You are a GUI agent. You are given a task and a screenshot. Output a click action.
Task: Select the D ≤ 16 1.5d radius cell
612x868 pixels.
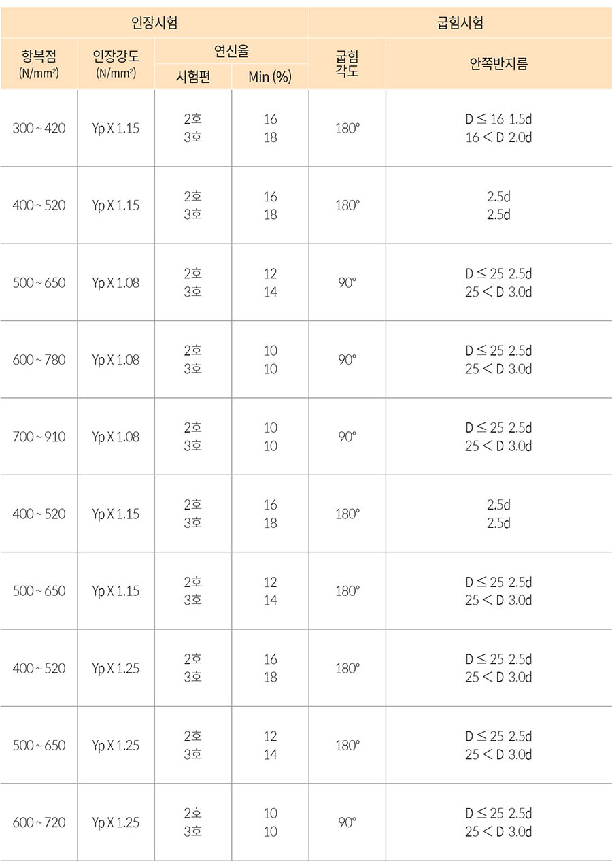[x=498, y=120]
